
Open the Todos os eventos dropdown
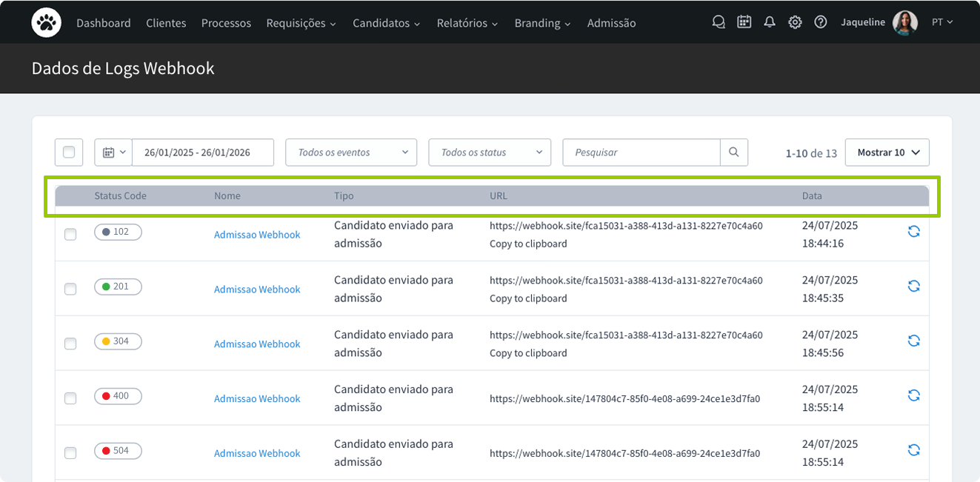tap(351, 152)
